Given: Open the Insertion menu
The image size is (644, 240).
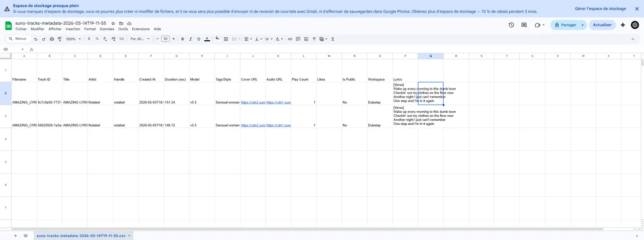Looking at the screenshot, I should pyautogui.click(x=72, y=29).
